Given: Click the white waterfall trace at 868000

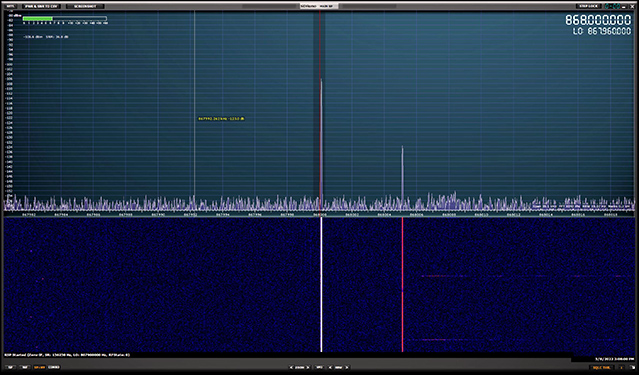Looking at the screenshot, I should pyautogui.click(x=321, y=284).
